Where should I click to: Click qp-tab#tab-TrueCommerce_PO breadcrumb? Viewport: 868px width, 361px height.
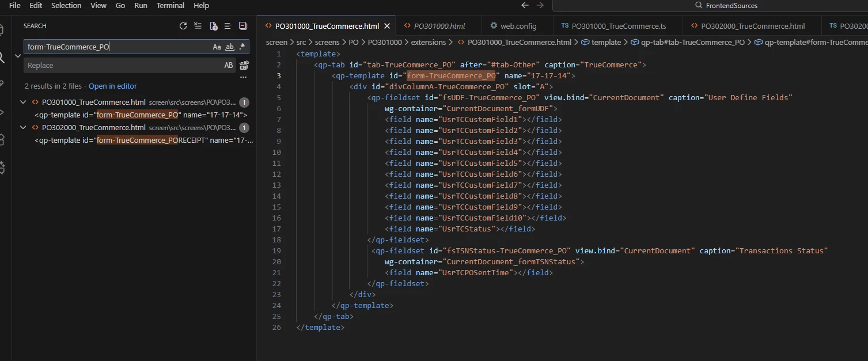688,42
